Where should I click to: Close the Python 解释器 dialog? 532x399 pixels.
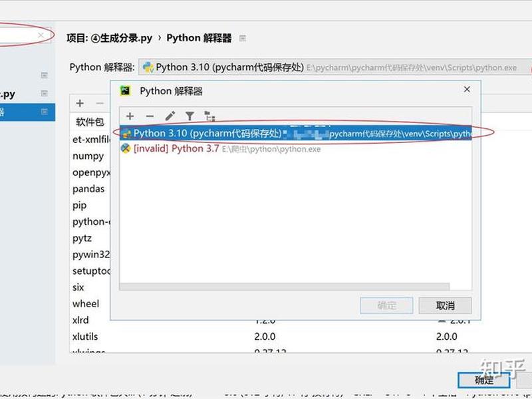(467, 89)
